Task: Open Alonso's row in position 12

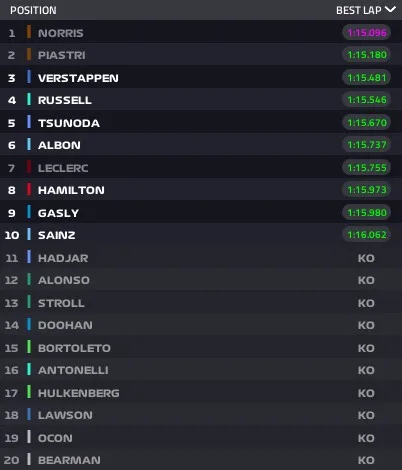Action: pos(201,280)
